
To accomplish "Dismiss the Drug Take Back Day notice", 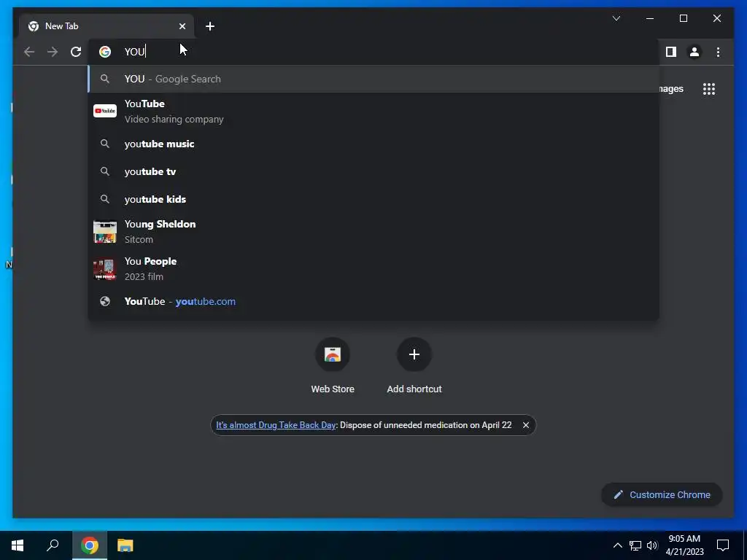I will 525,425.
